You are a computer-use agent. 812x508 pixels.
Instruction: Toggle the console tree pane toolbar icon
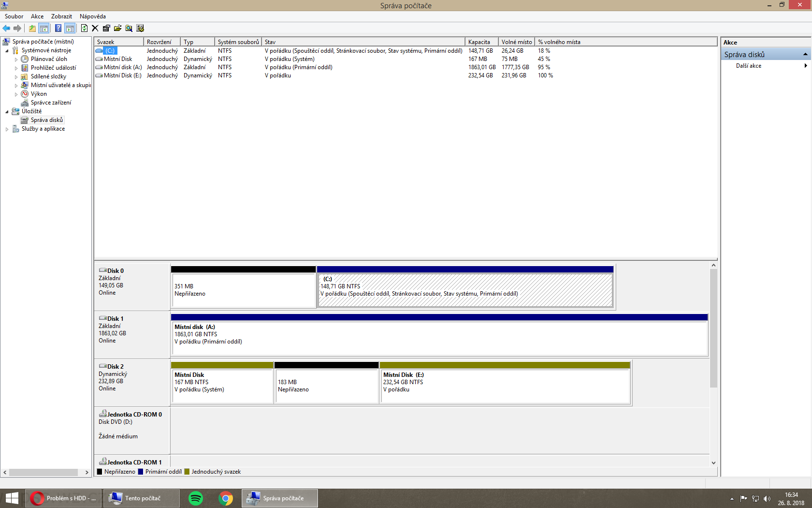coord(44,28)
